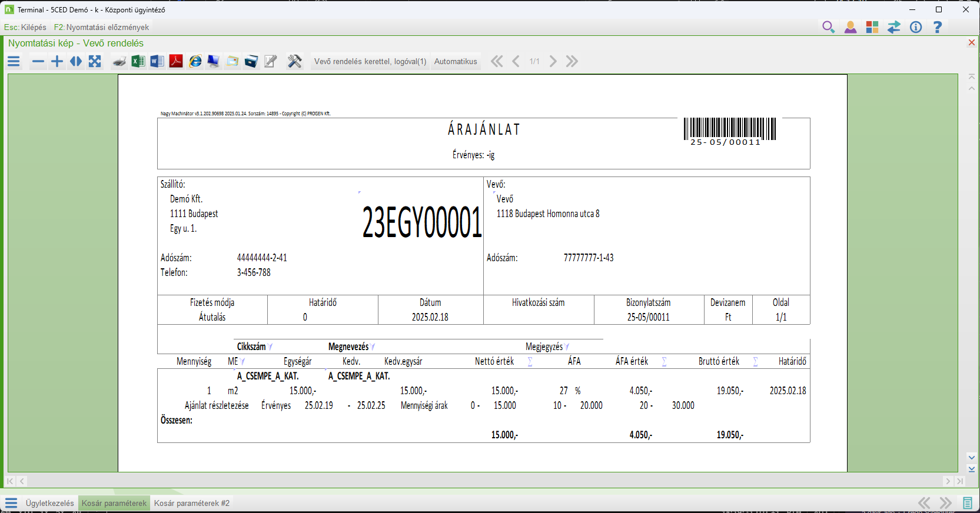Switch to the Kosár paraméterek #2 tab
Viewport: 980px width, 513px height.
[x=192, y=503]
